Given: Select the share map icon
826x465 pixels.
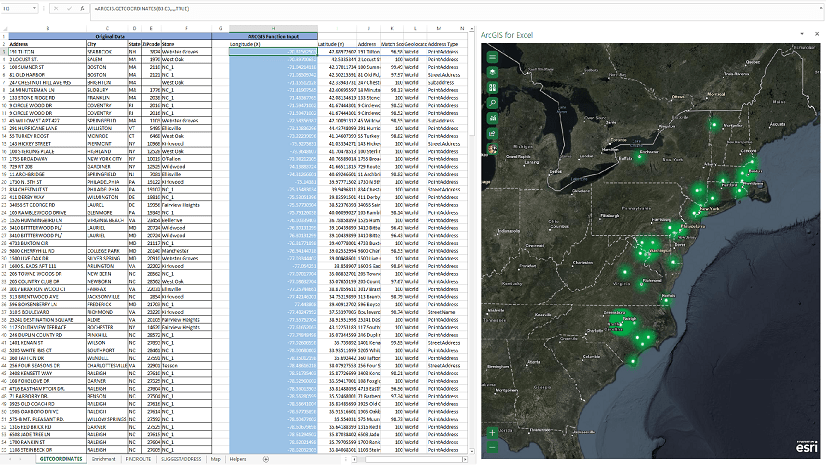Looking at the screenshot, I should click(x=492, y=133).
